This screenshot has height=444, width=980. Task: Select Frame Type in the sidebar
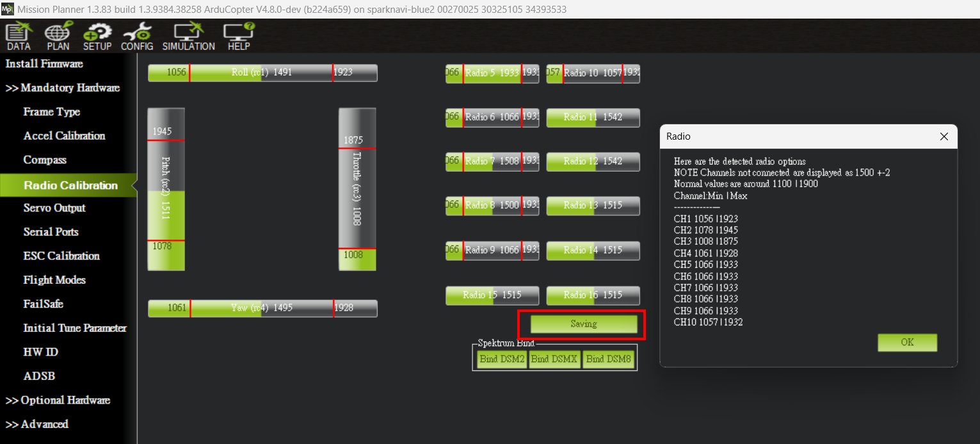[x=52, y=111]
